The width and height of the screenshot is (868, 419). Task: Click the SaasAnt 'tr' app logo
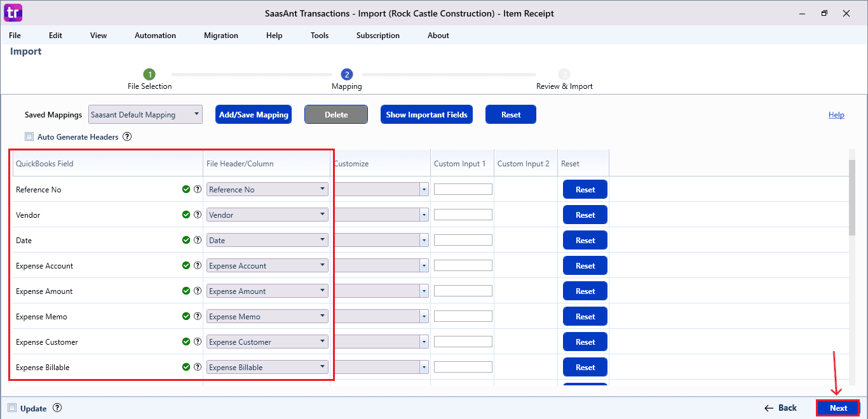13,12
